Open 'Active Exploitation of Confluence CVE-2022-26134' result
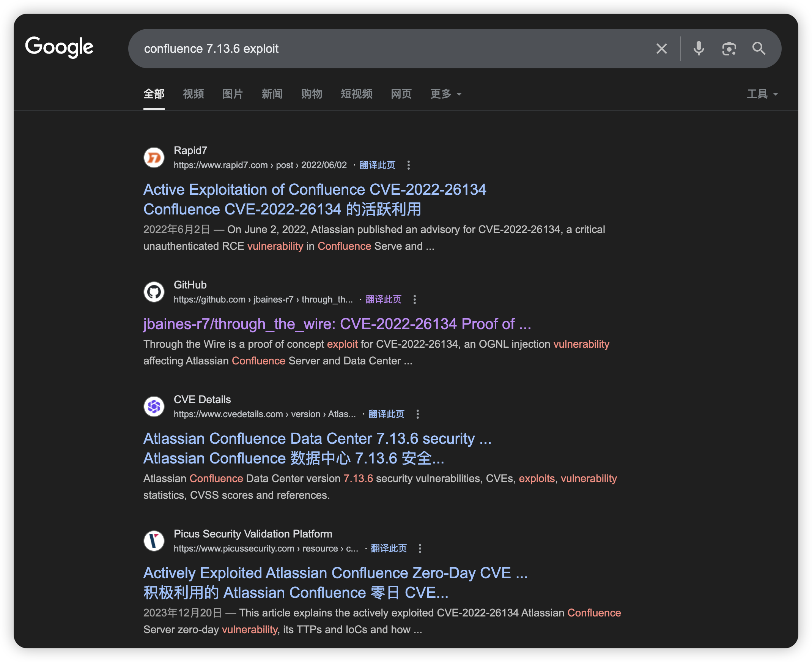812x662 pixels. pyautogui.click(x=315, y=199)
